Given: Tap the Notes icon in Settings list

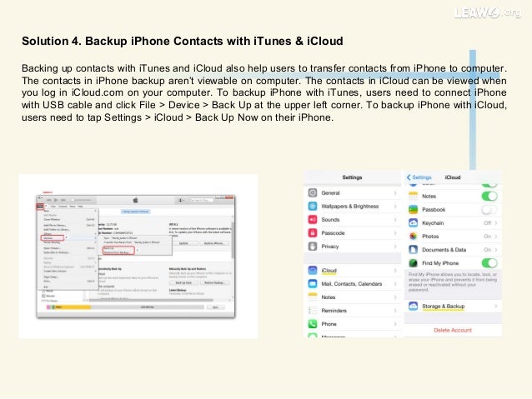Looking at the screenshot, I should 313,297.
